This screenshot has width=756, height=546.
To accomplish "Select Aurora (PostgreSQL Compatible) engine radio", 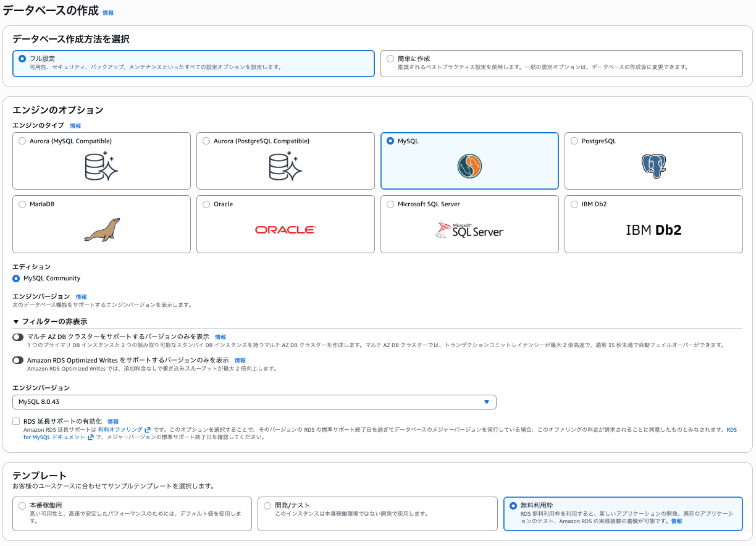I will pyautogui.click(x=206, y=141).
